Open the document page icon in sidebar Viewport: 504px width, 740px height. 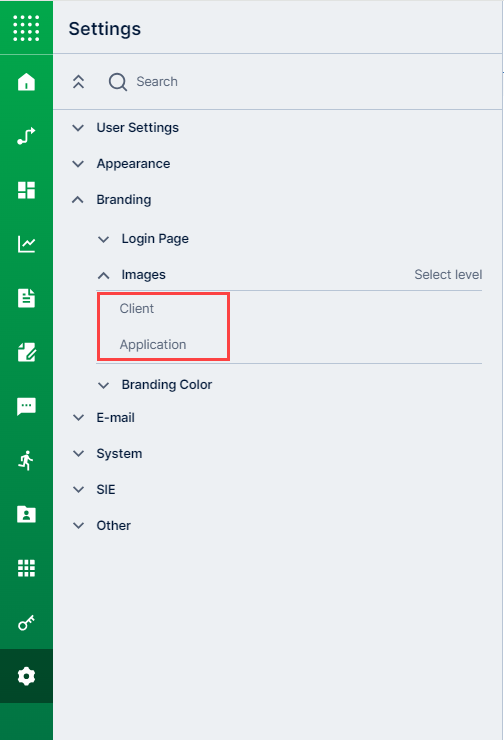pyautogui.click(x=26, y=298)
